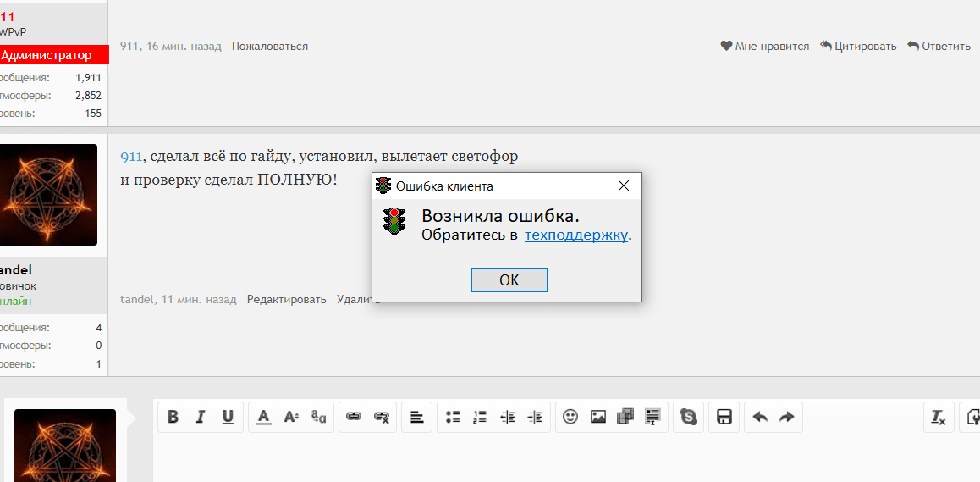This screenshot has height=482, width=980.
Task: Toggle underline text formatting
Action: click(x=228, y=417)
